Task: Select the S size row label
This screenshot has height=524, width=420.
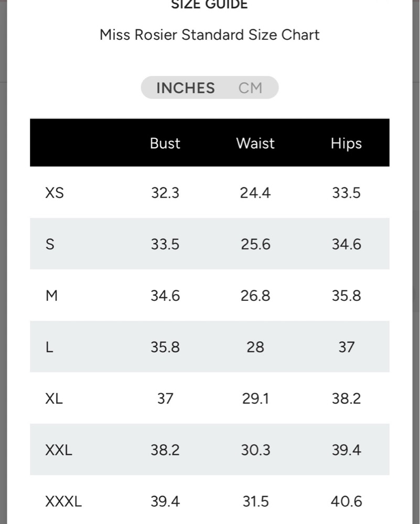Action: tap(50, 244)
